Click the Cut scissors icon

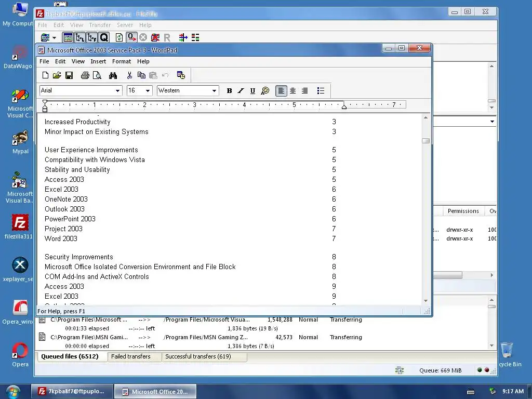(129, 75)
